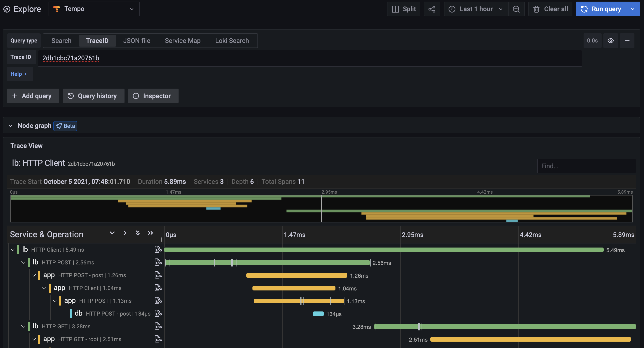
Task: Click the log icon next to HTTP POST span
Action: point(158,262)
